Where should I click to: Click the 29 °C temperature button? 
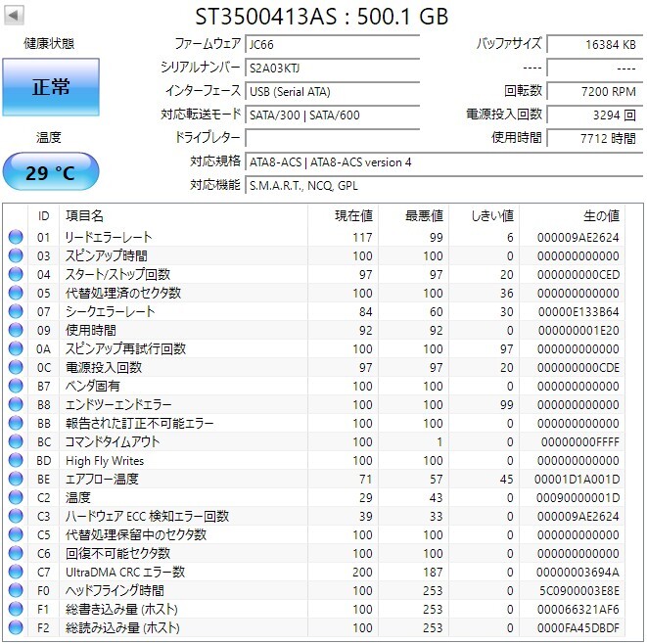(51, 172)
